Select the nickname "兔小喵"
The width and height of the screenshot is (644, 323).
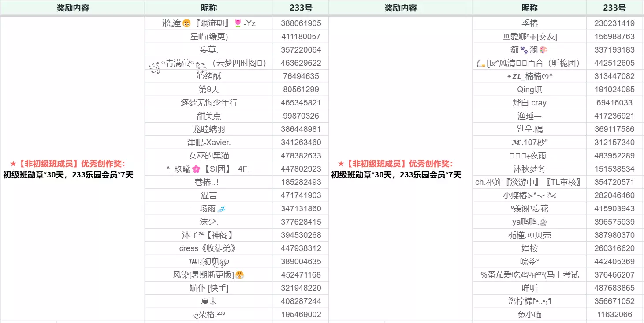529,315
